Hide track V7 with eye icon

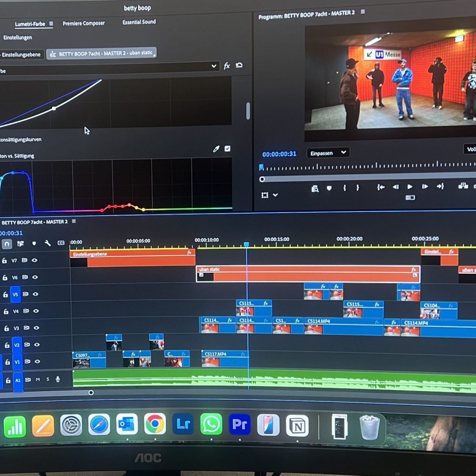tap(34, 260)
